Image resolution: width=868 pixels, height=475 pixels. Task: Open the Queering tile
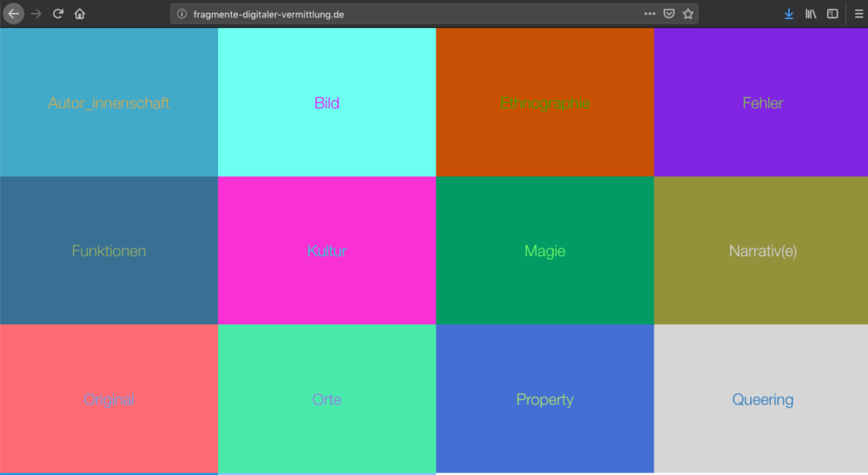point(762,399)
